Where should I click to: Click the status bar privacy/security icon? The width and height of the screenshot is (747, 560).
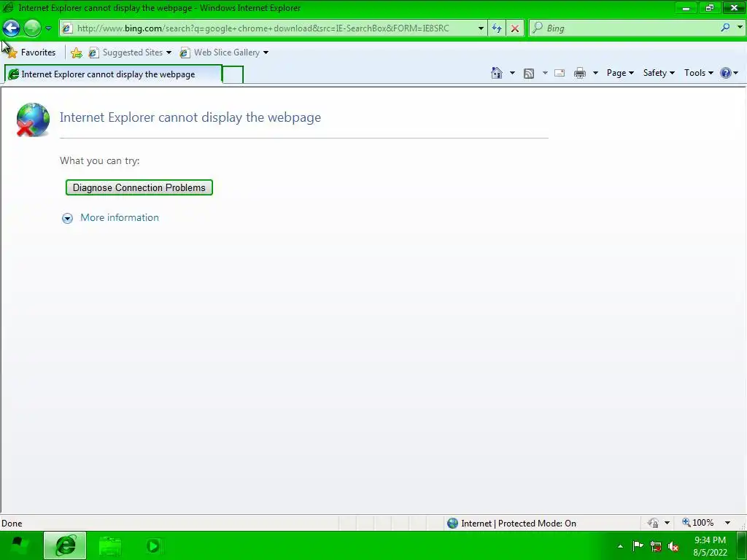653,523
